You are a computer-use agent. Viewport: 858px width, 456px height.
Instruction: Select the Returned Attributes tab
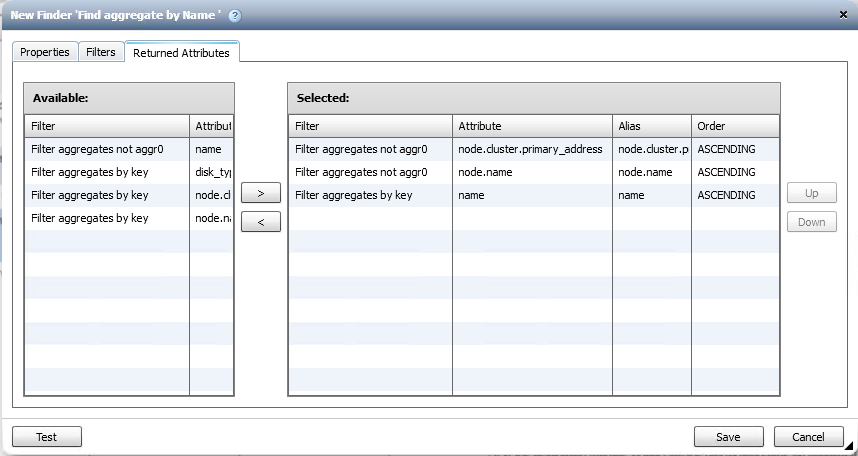coord(181,53)
